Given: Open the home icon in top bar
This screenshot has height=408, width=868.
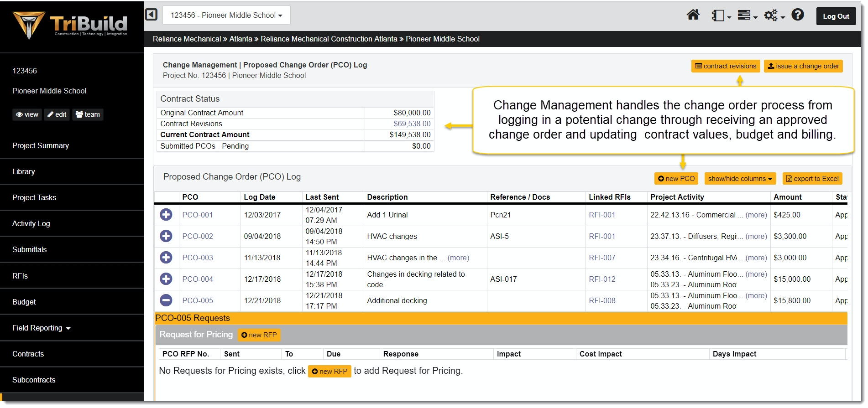Looking at the screenshot, I should [693, 15].
